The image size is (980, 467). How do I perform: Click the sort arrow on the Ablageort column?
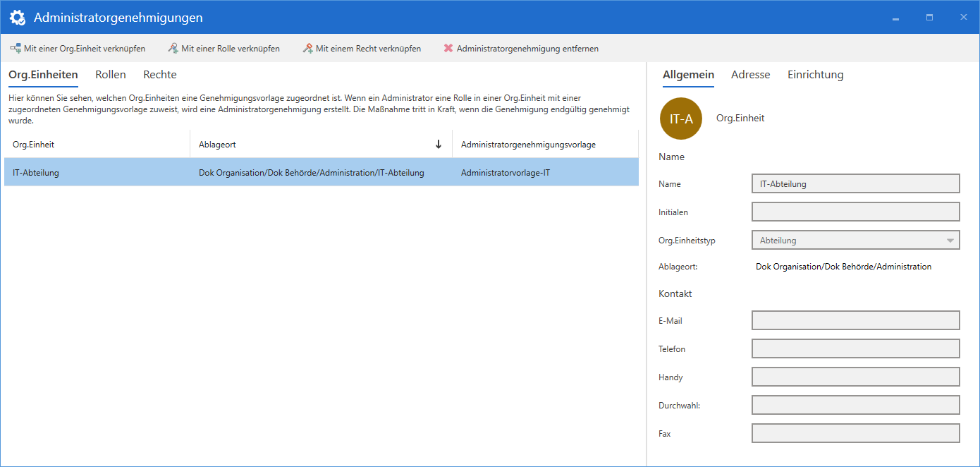(x=439, y=143)
